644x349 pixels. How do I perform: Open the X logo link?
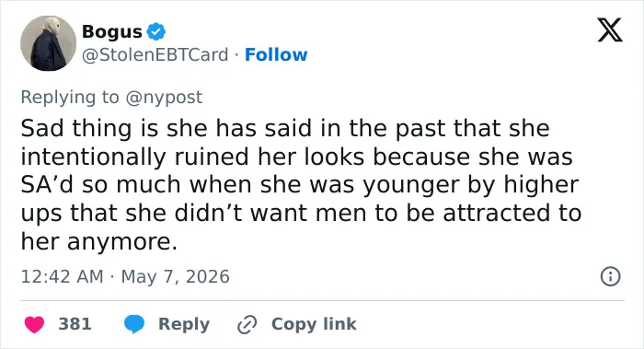610,30
